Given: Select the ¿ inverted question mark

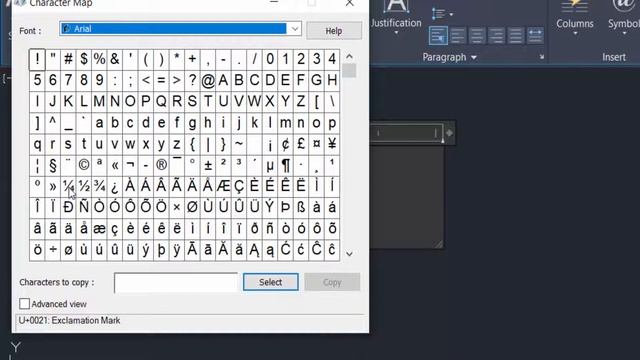Looking at the screenshot, I should click(x=115, y=187).
